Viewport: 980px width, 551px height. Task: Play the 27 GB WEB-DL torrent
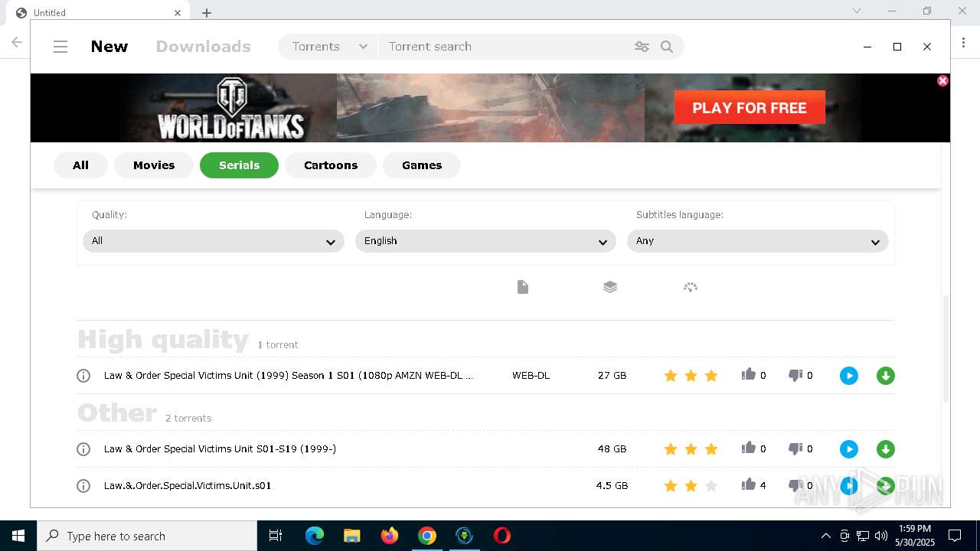point(849,376)
